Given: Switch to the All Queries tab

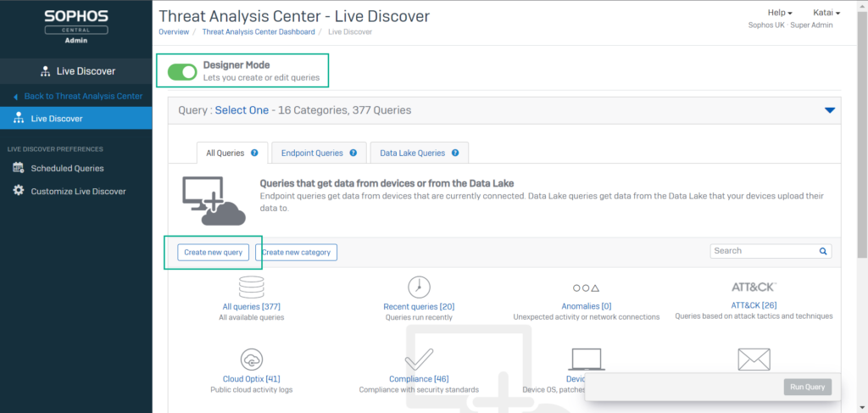Looking at the screenshot, I should [232, 153].
